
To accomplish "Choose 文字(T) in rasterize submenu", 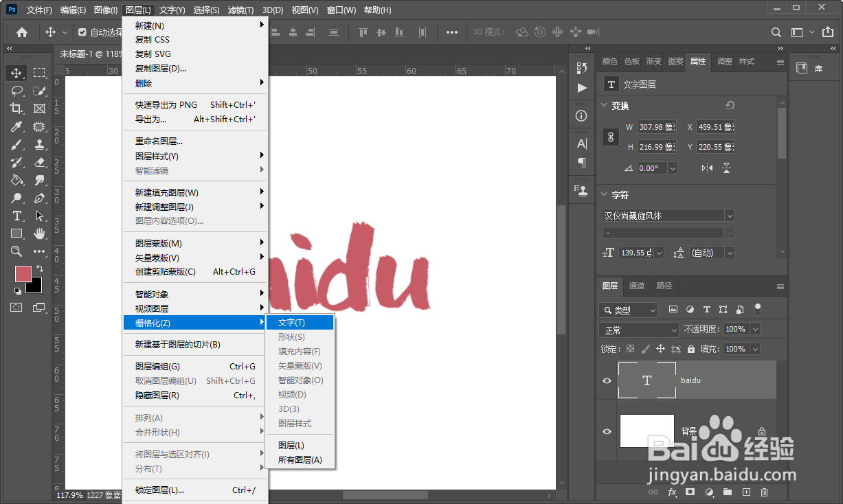I will coord(300,323).
